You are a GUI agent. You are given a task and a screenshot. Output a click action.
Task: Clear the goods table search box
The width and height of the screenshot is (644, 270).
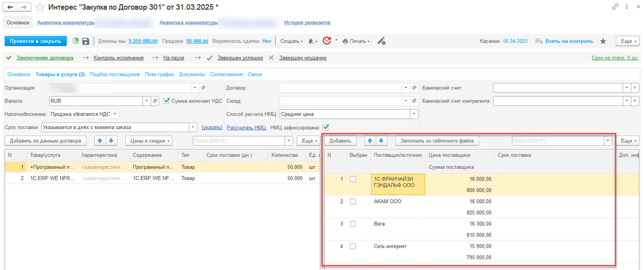[x=289, y=140]
